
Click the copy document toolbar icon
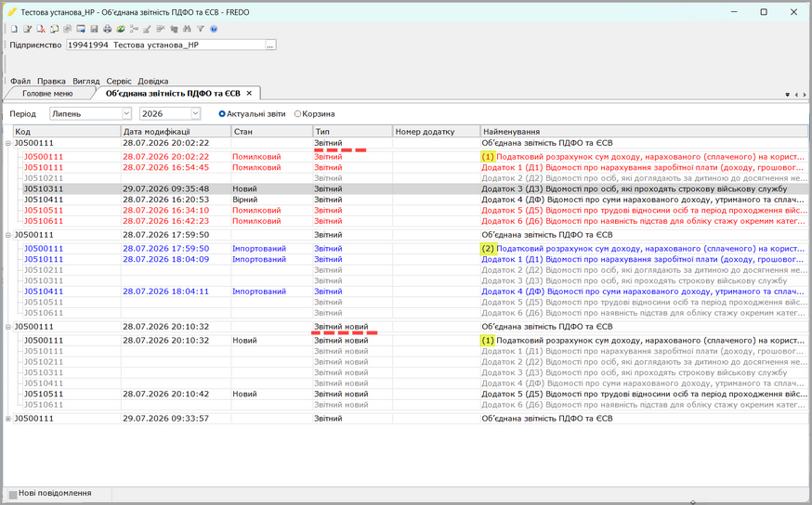click(x=55, y=29)
